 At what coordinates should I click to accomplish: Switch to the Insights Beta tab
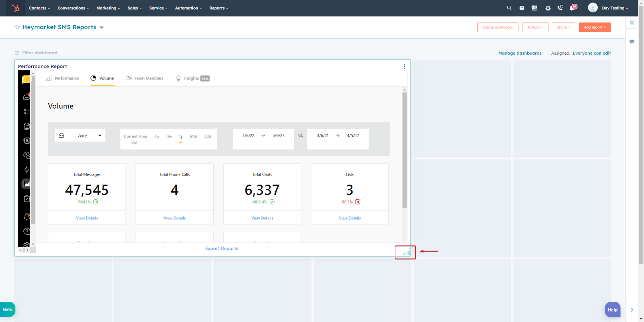[x=193, y=78]
